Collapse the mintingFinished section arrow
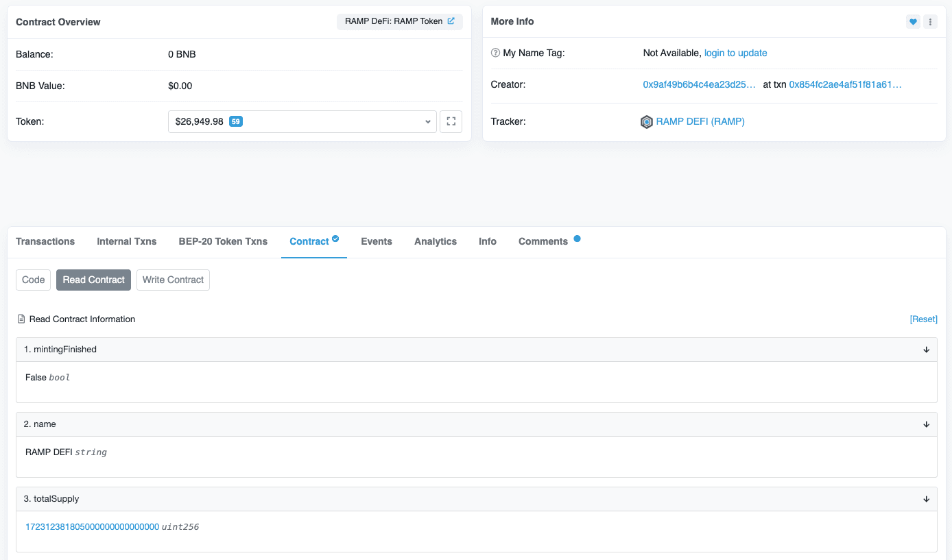This screenshot has width=952, height=560. click(926, 350)
